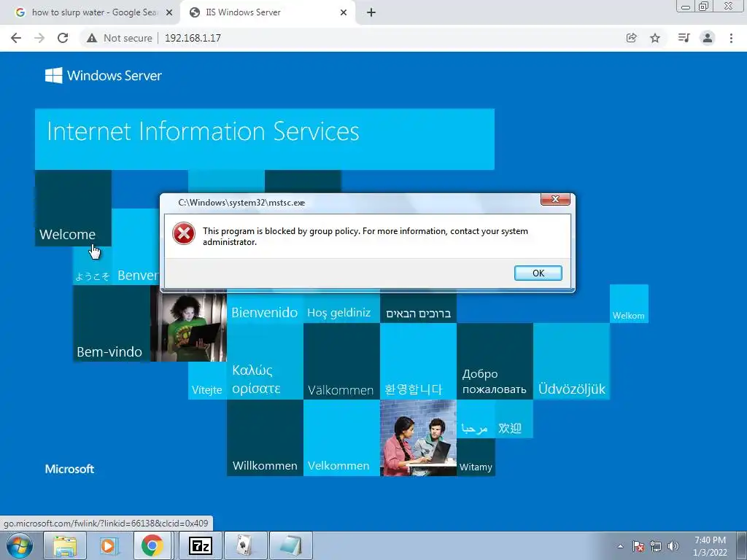
Task: Click the taskbar clock showing 7:40 PM
Action: coord(710,546)
